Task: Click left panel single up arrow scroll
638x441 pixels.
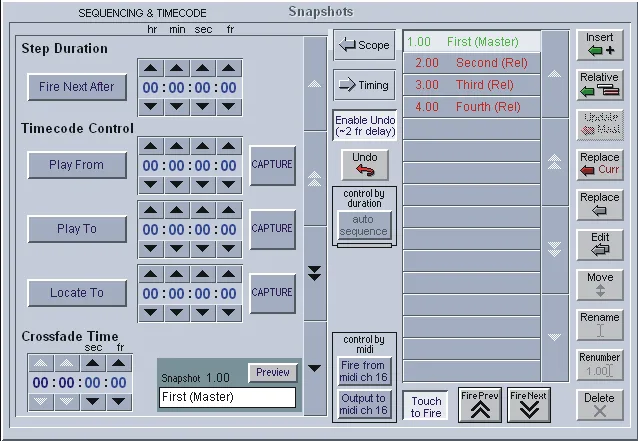Action: click(x=315, y=84)
